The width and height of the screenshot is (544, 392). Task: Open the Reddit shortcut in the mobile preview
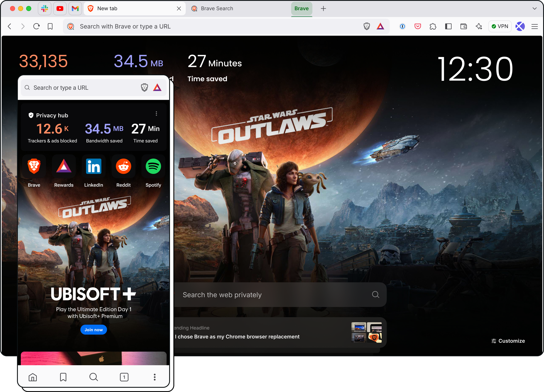tap(123, 166)
